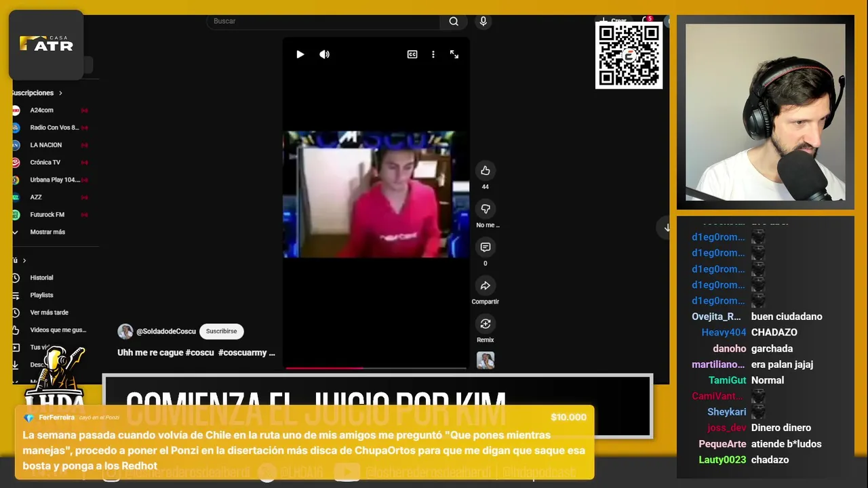Viewport: 868px width, 488px height.
Task: Open the Crónica TV subscription
Action: pyautogui.click(x=45, y=163)
